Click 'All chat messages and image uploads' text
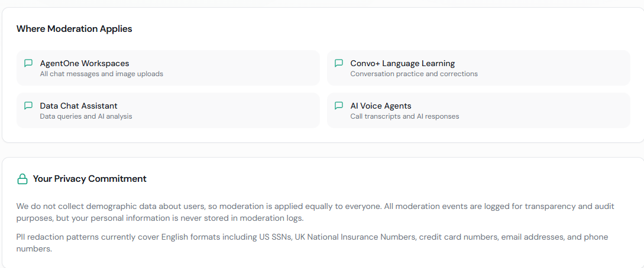The height and width of the screenshot is (268, 644). coord(101,74)
